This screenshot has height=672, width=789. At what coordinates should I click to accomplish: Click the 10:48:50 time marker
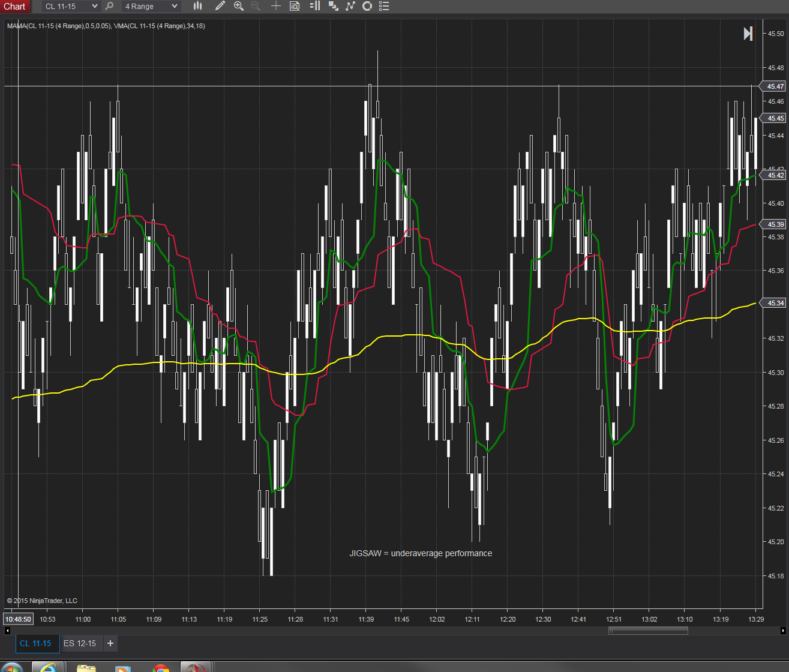coord(18,619)
